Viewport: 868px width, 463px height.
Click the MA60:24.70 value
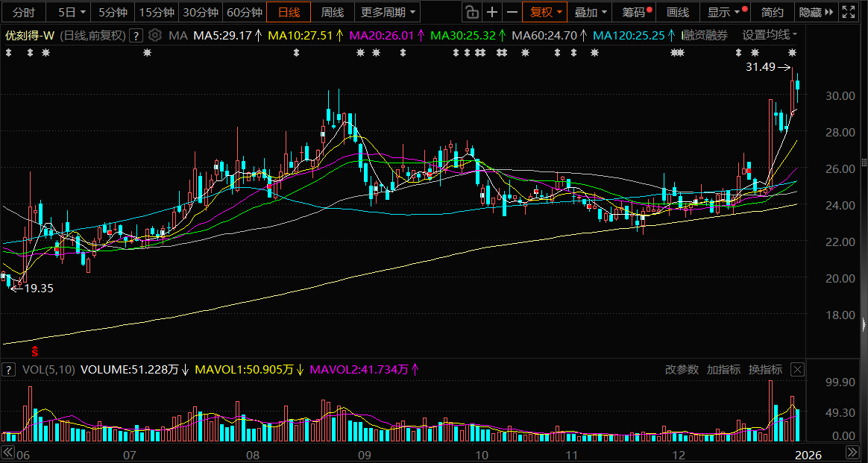point(544,35)
